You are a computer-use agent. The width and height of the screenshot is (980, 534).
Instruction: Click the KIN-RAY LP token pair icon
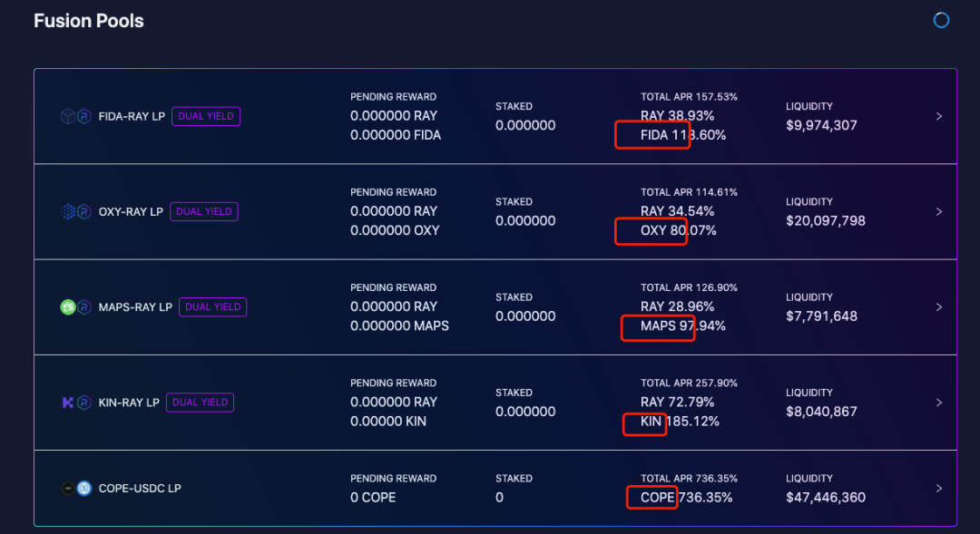click(75, 403)
